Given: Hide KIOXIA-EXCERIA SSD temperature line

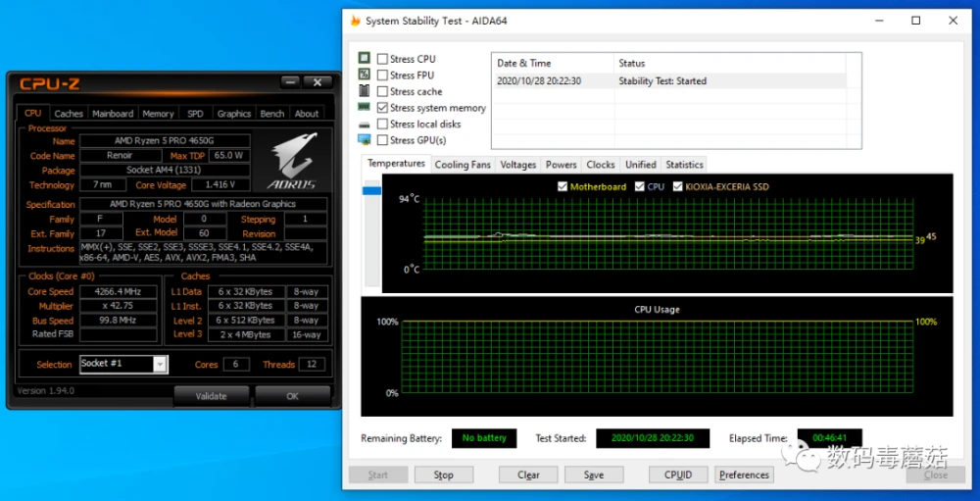Looking at the screenshot, I should tap(677, 186).
